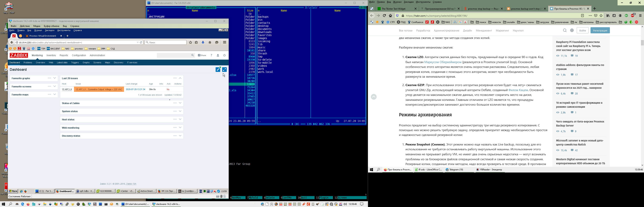
Task: Toggle reader view icon in habr address bar
Action: tap(582, 16)
